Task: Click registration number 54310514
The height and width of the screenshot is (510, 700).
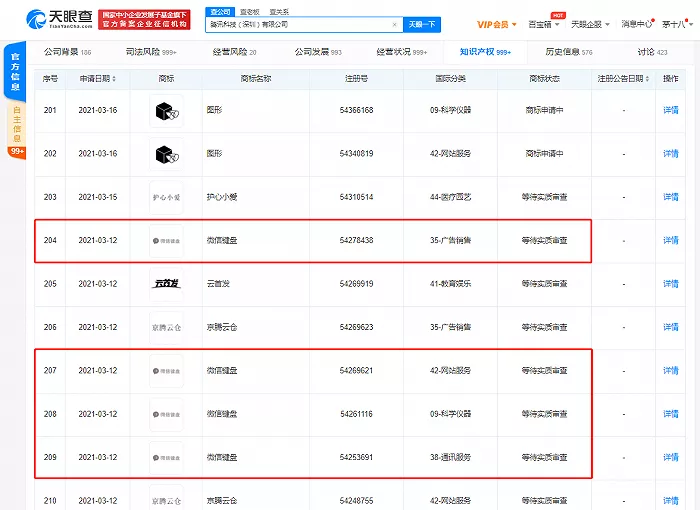Action: (356, 197)
